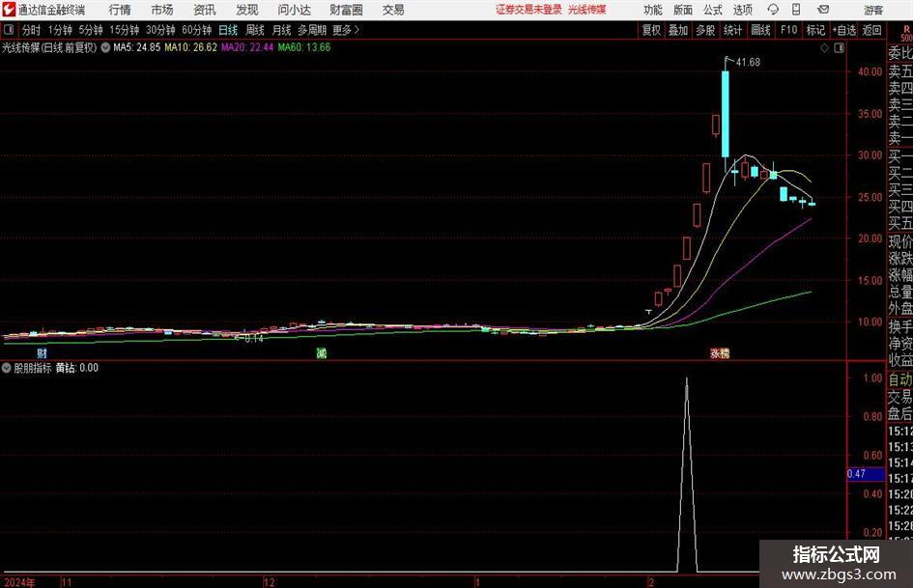Click the blue 0.47 axis value marker
The image size is (913, 588).
866,474
